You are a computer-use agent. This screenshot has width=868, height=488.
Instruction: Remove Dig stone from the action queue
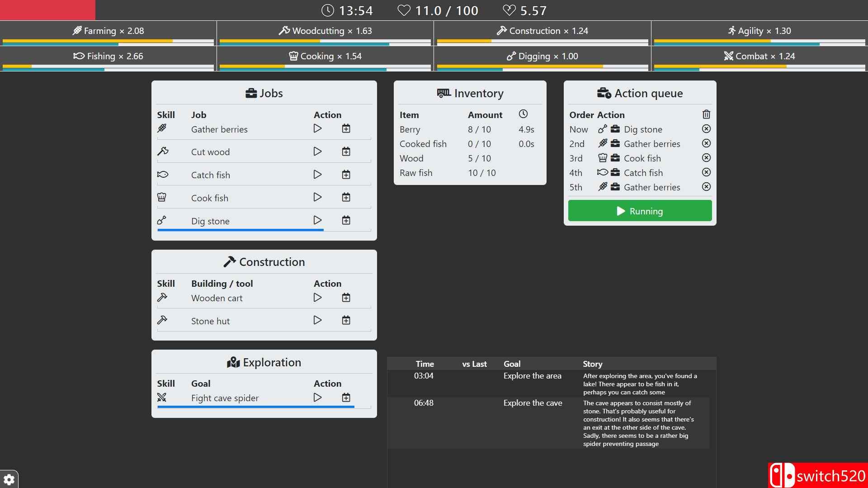coord(706,129)
